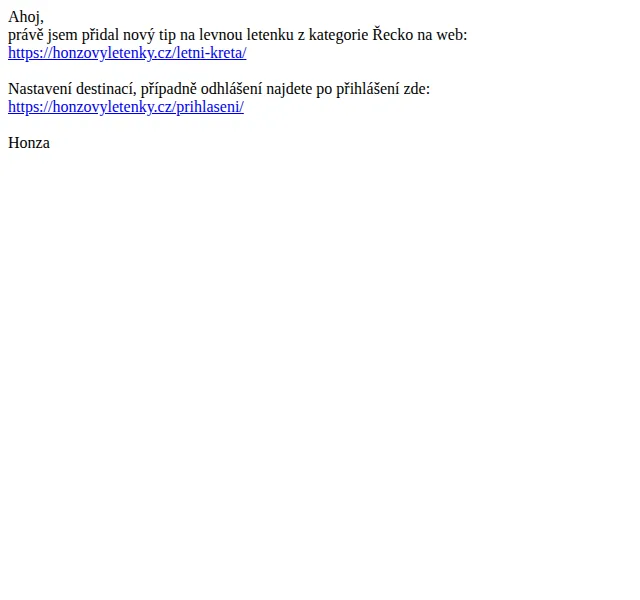
Task: Click the word "kategorie" in first sentence
Action: tap(338, 36)
